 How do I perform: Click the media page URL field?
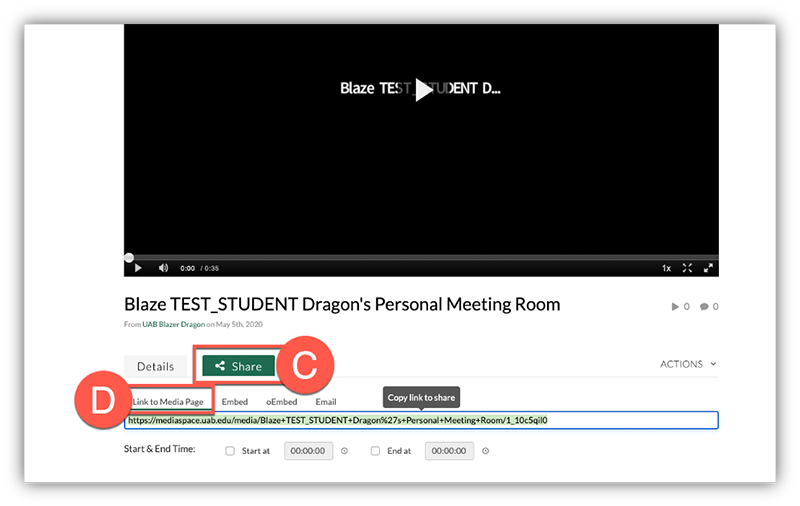click(x=421, y=421)
